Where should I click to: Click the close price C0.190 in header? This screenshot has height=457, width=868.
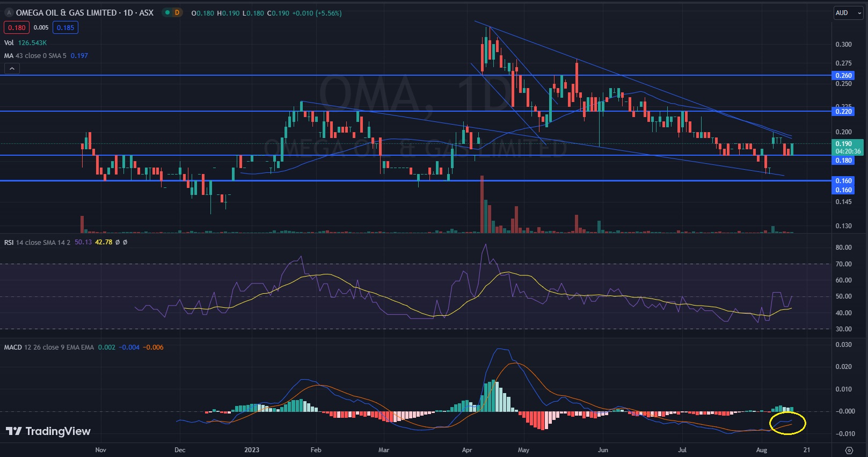[278, 13]
